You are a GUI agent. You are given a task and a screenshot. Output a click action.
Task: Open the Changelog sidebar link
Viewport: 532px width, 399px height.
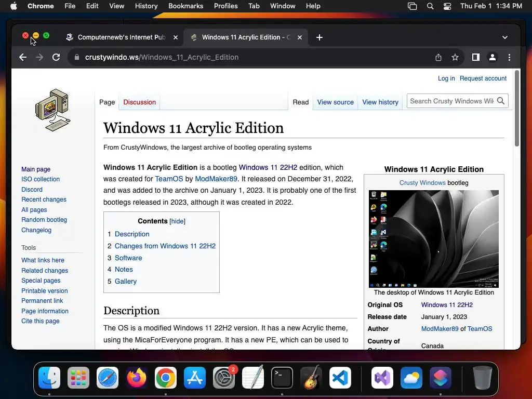click(36, 230)
